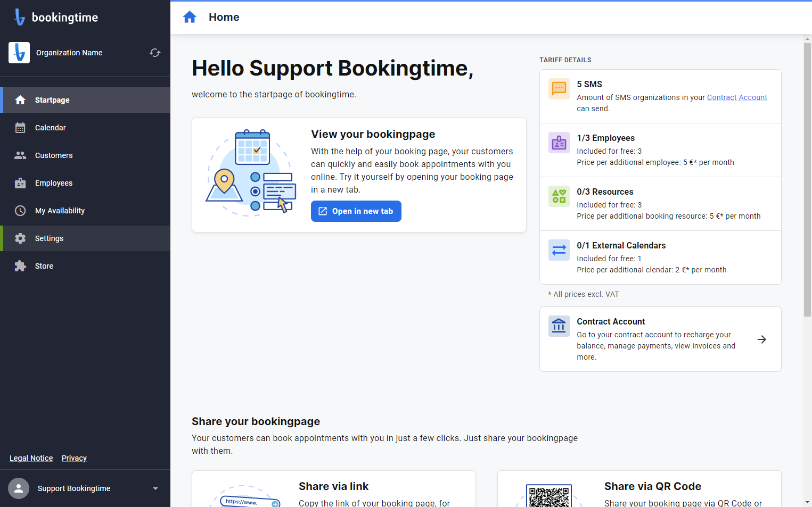Viewport: 812px width, 507px height.
Task: Follow the Contract Account link in SMS text
Action: [x=737, y=97]
